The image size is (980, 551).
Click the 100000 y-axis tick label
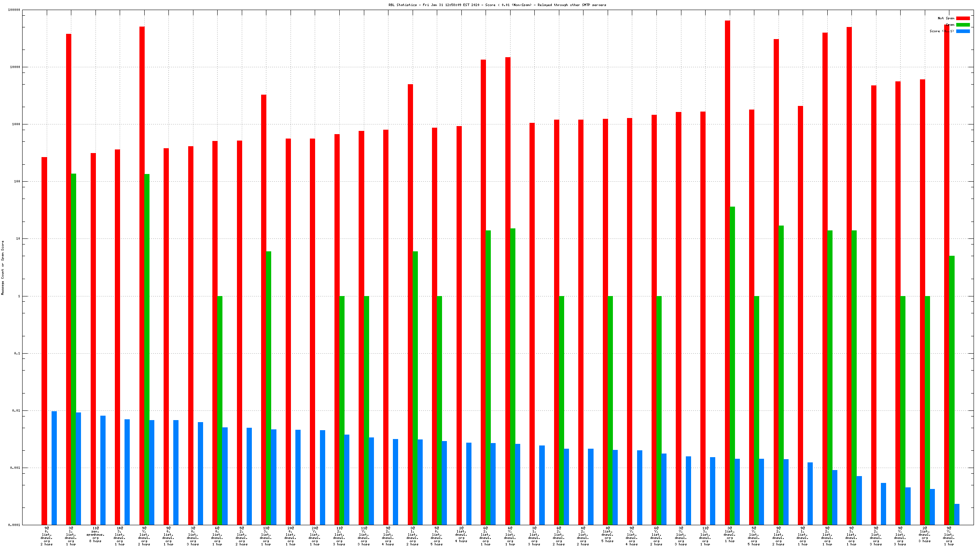click(14, 10)
